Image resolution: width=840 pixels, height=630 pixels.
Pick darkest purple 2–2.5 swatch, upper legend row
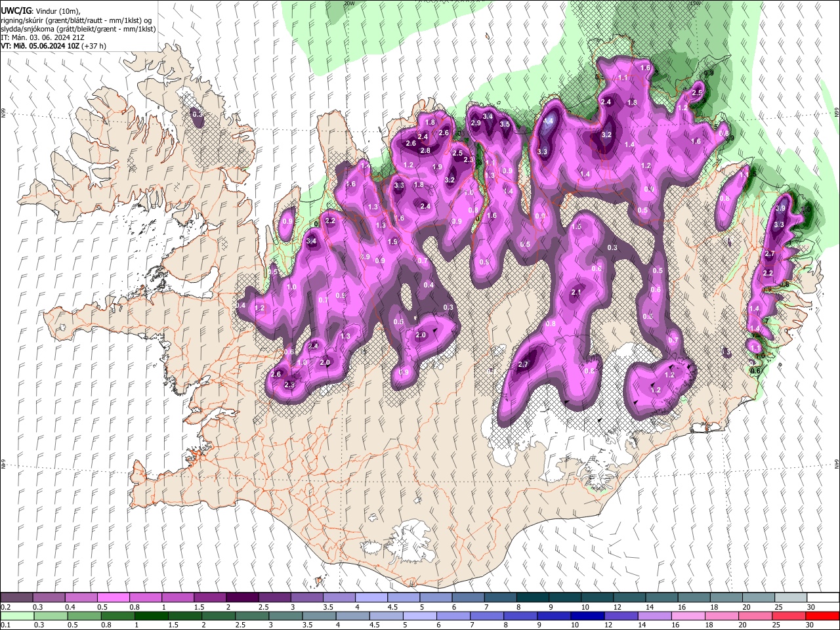point(242,598)
